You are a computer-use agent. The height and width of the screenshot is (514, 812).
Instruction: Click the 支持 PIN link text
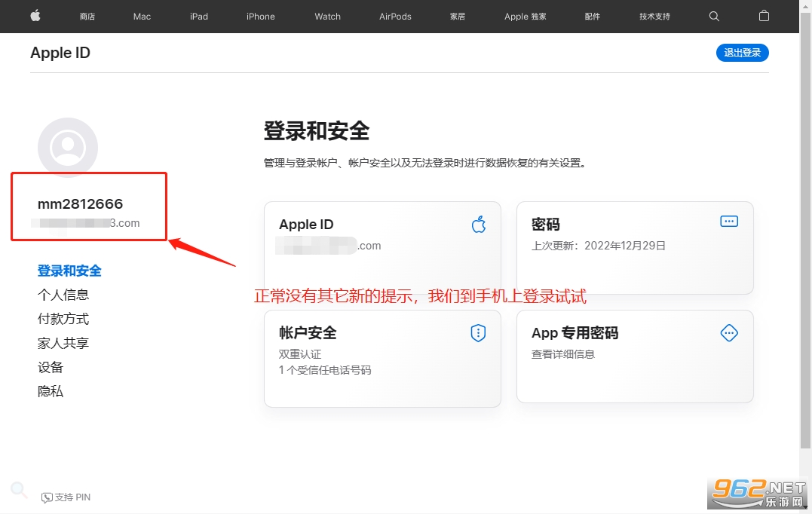72,497
